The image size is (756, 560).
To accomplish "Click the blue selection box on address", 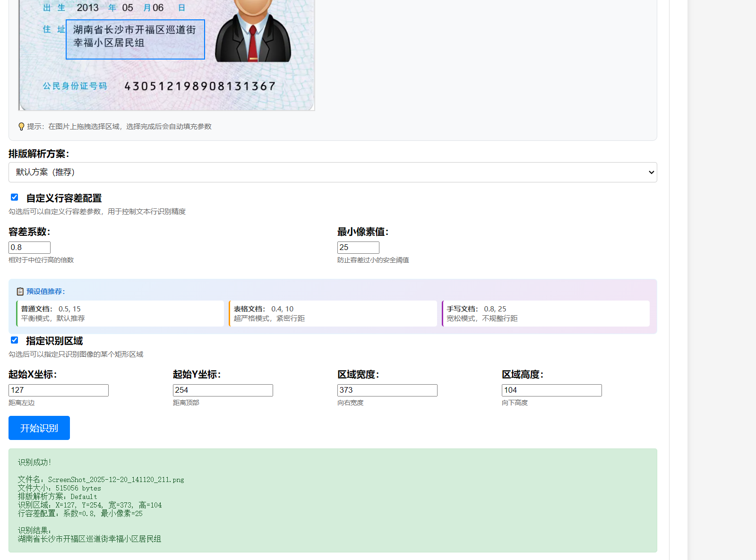I will pos(135,40).
